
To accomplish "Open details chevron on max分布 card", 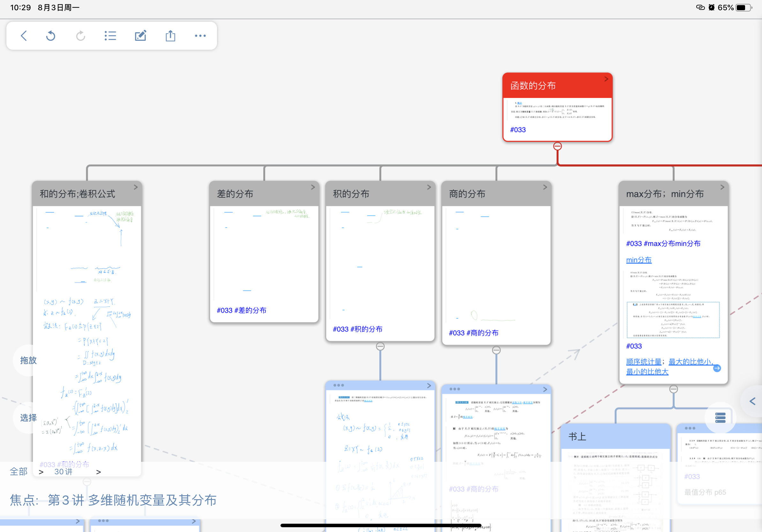I will [722, 187].
